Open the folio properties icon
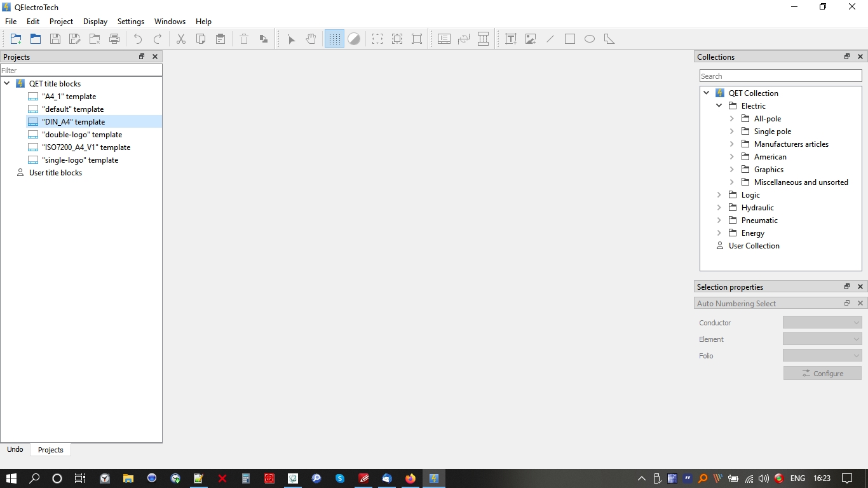 (x=444, y=39)
